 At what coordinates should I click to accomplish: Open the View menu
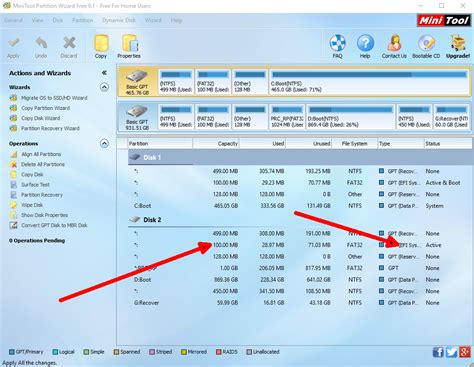(x=37, y=20)
